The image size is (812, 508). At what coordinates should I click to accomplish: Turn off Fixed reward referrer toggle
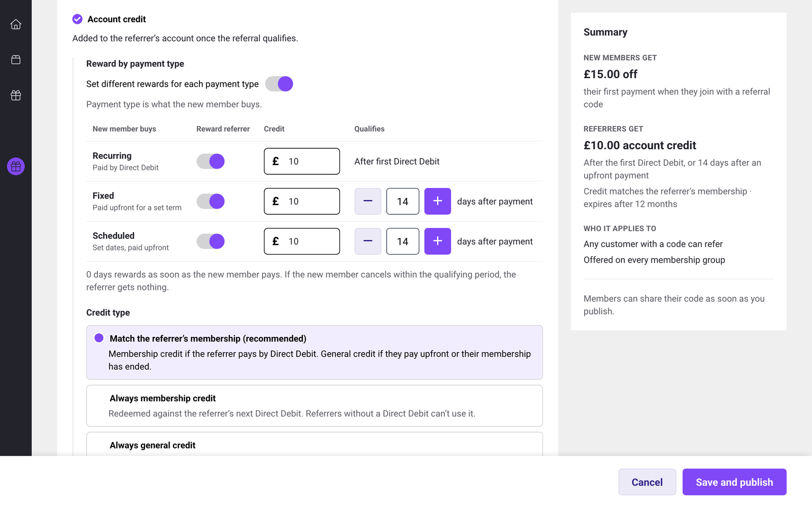point(211,201)
